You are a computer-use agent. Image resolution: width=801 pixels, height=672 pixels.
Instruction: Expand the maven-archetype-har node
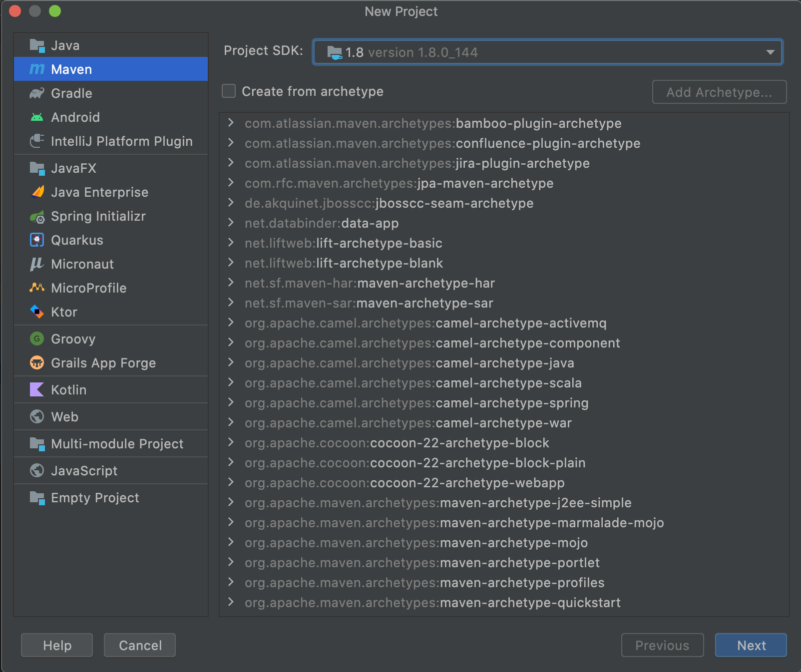pyautogui.click(x=231, y=283)
